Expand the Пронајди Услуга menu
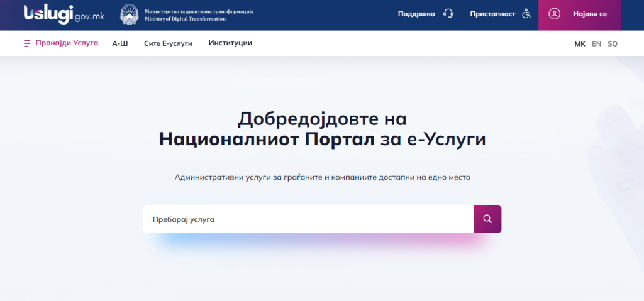This screenshot has height=301, width=644. click(x=70, y=43)
